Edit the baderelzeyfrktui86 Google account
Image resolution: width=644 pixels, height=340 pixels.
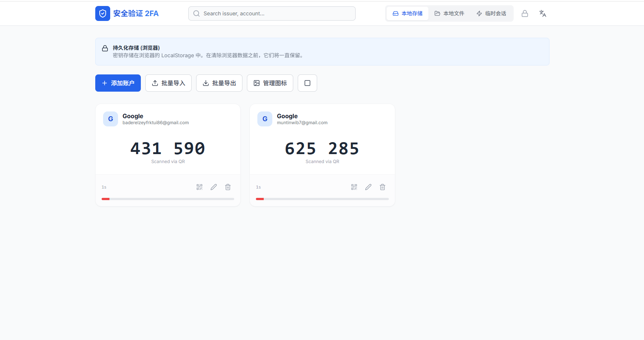coord(213,187)
